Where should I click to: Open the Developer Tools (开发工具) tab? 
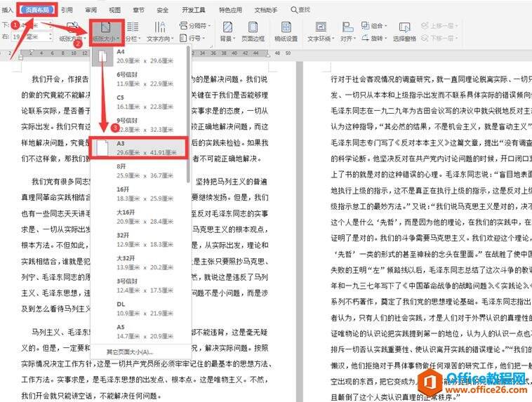(194, 10)
